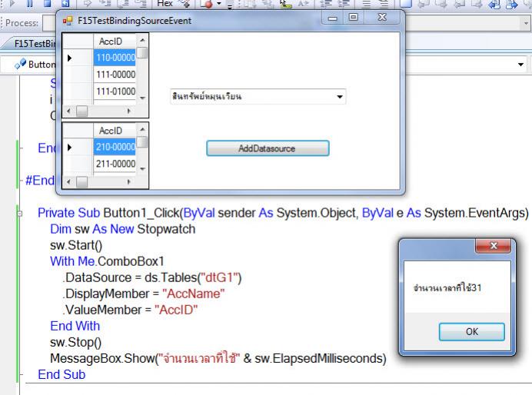Click the Stop debugging toolbar icon
Viewport: 532px width, 395px height.
[x=47, y=3]
